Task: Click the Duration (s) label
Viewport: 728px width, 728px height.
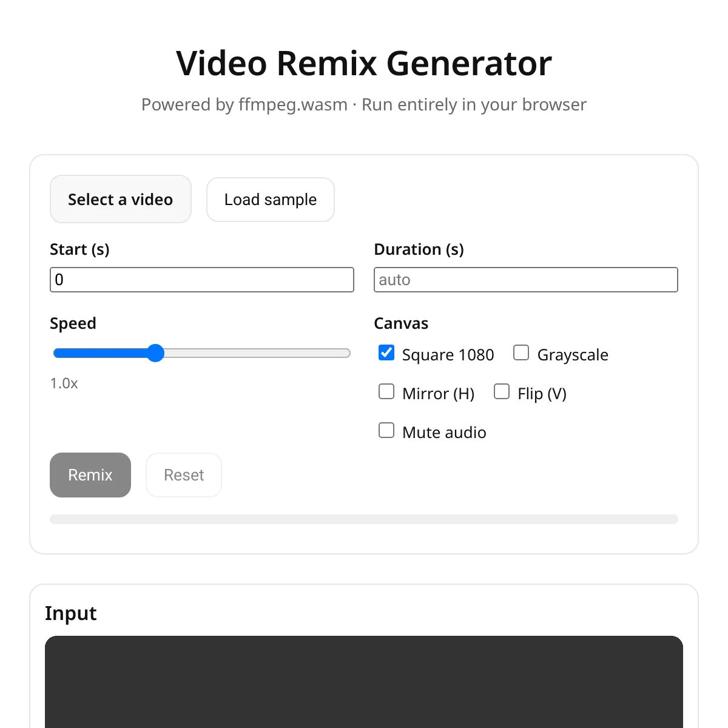Action: pos(419,249)
